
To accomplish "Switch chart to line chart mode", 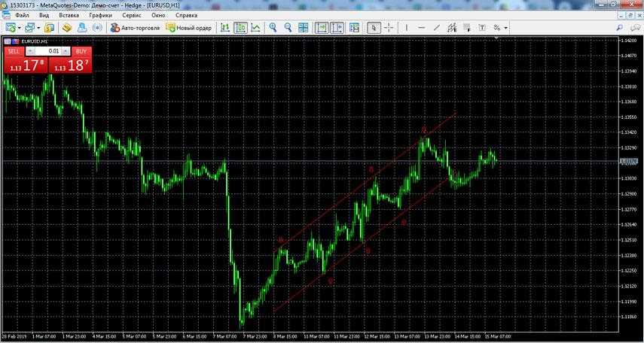I will [256, 28].
